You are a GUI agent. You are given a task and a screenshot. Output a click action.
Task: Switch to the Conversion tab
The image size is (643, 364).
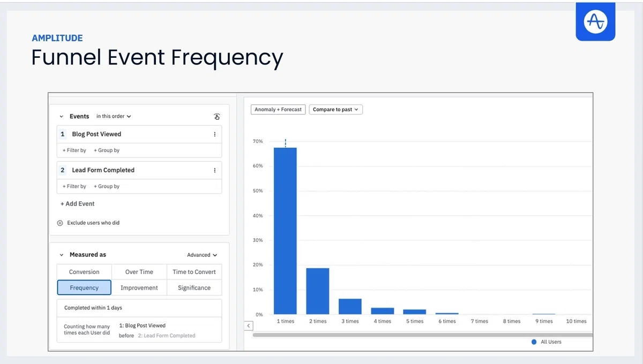pos(84,272)
